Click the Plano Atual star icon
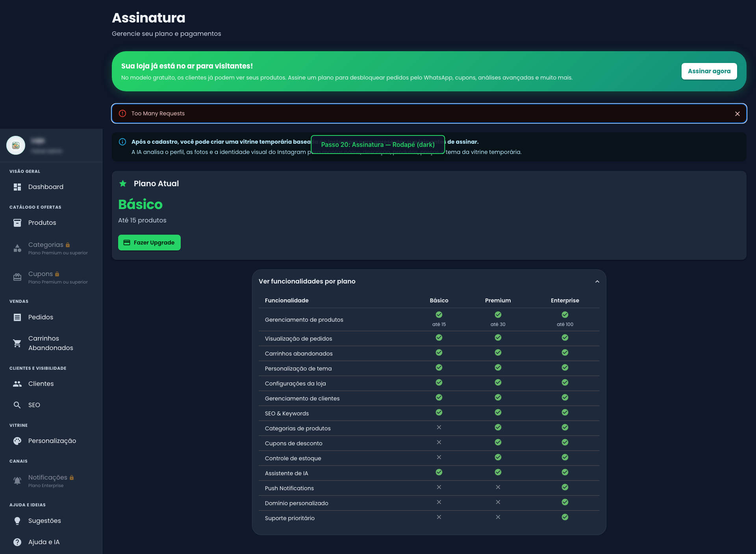The width and height of the screenshot is (756, 554). click(123, 183)
